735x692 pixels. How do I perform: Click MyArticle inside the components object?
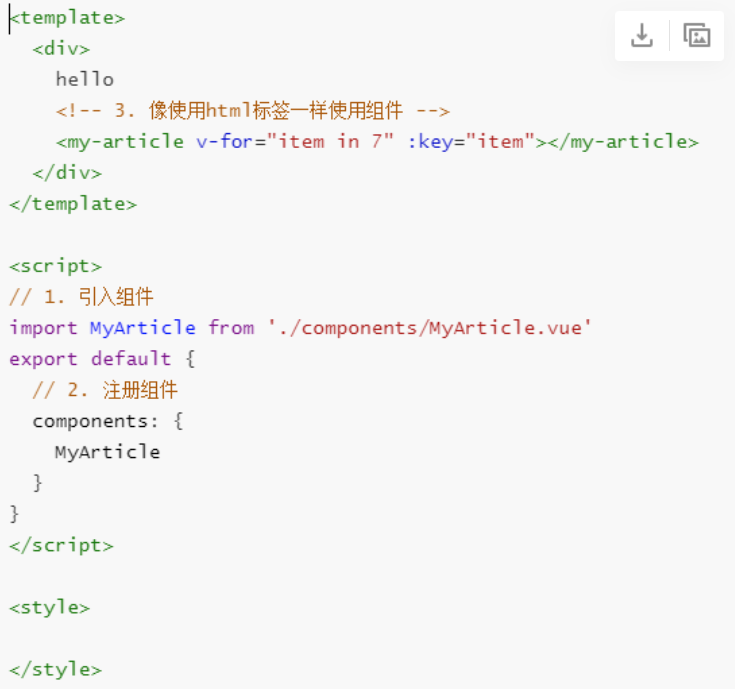108,452
